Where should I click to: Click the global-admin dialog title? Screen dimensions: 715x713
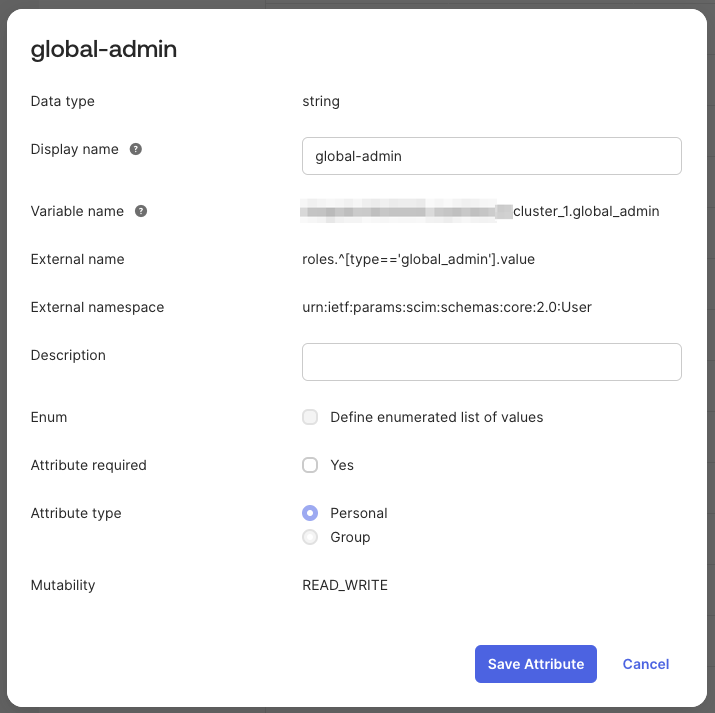click(x=104, y=49)
